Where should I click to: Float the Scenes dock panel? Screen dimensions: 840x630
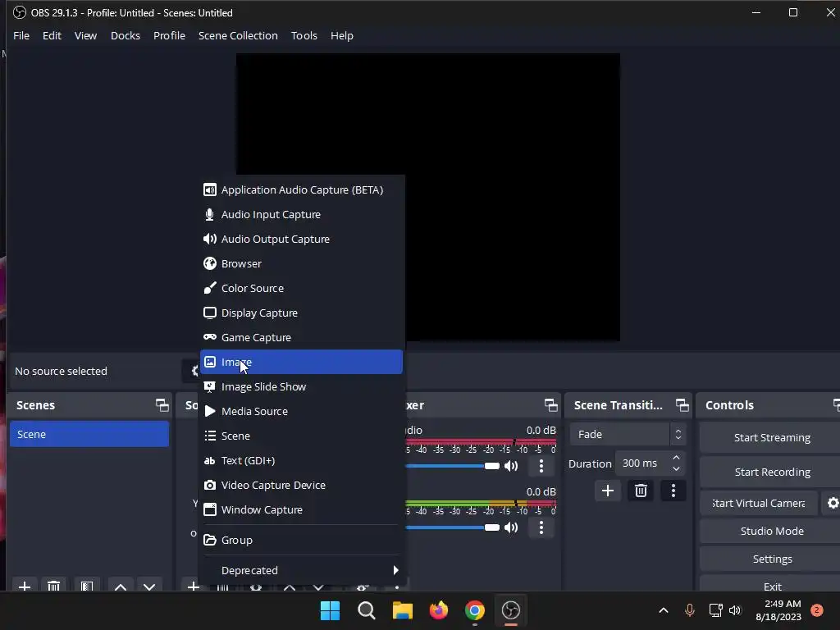[x=162, y=405]
